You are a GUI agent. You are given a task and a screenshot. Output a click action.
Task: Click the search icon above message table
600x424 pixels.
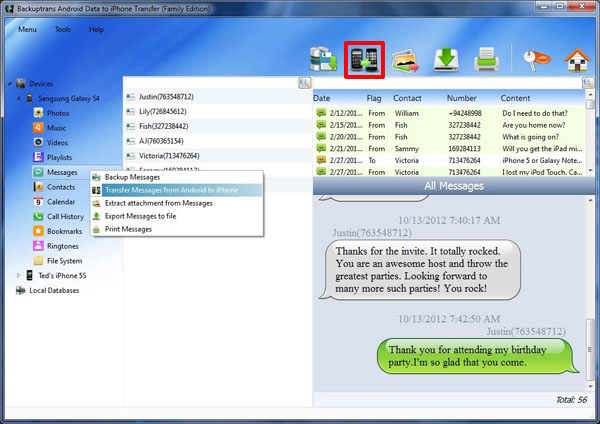coord(588,83)
